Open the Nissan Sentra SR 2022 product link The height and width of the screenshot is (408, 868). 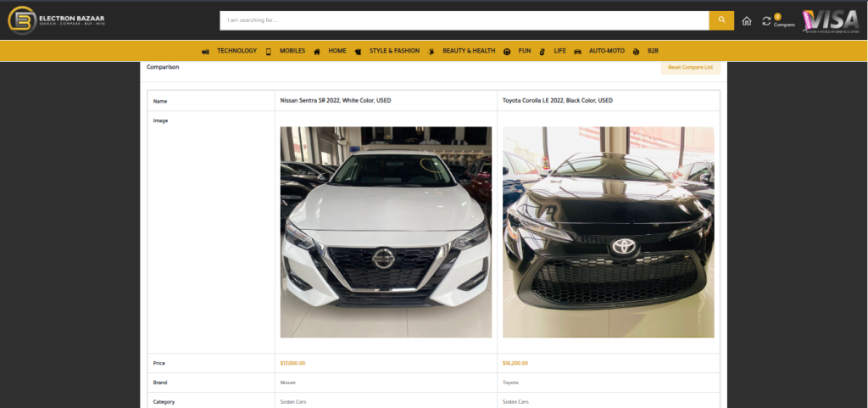(335, 100)
